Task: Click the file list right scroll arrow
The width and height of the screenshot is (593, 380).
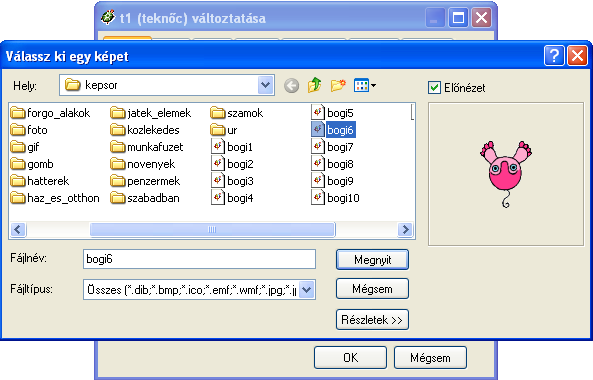Action: pos(405,229)
